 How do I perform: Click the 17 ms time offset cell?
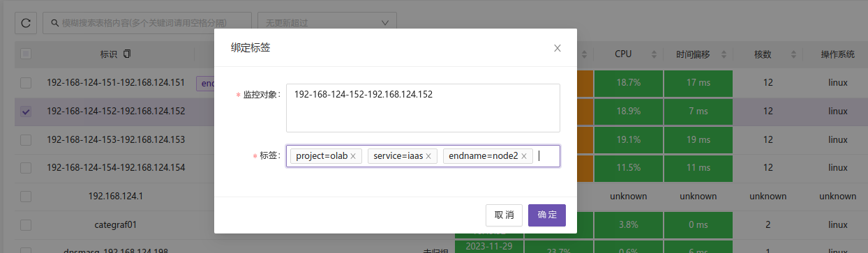pos(698,83)
